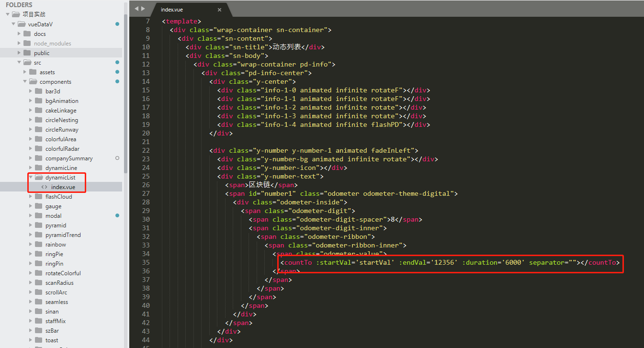644x348 pixels.
Task: Click the modal folder icon
Action: pyautogui.click(x=38, y=215)
